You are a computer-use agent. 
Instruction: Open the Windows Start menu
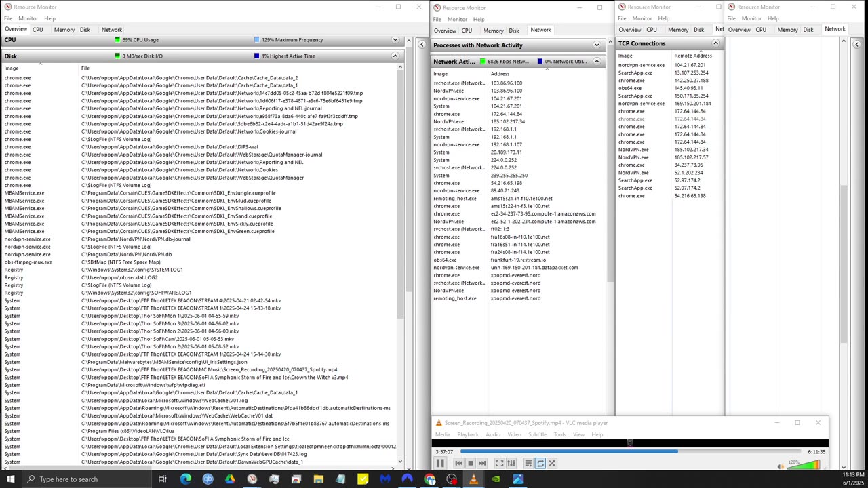coord(10,479)
